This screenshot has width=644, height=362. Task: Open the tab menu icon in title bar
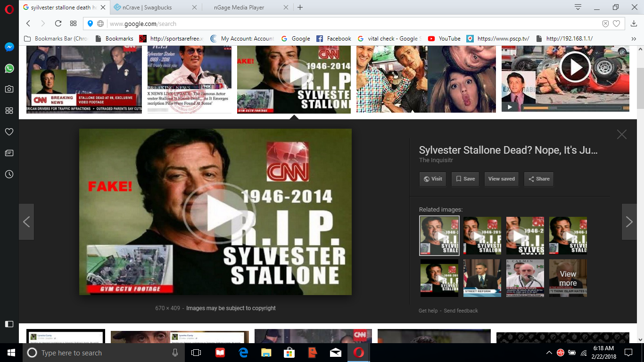pos(578,7)
